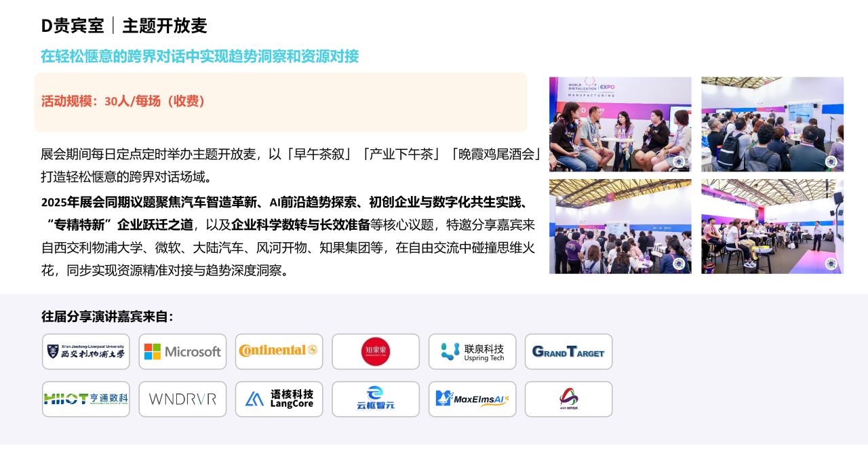Select the Uspring Tech 联泉科技 logo
The width and height of the screenshot is (868, 455).
(472, 351)
